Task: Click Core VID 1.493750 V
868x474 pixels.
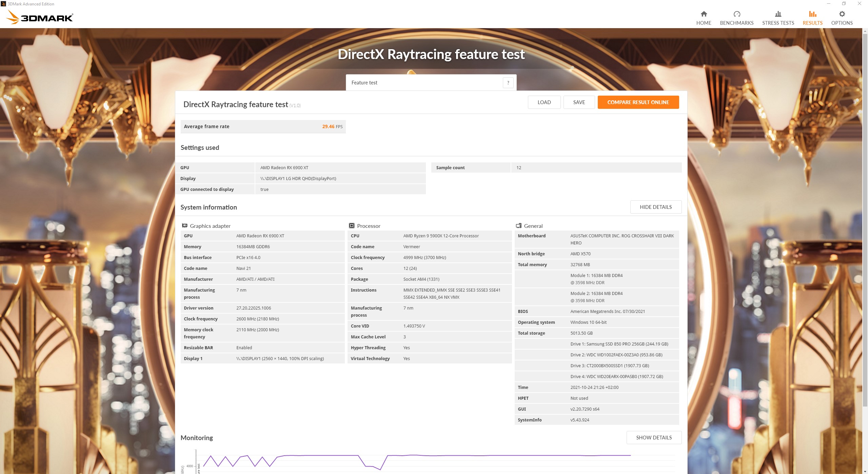Action: [x=414, y=326]
